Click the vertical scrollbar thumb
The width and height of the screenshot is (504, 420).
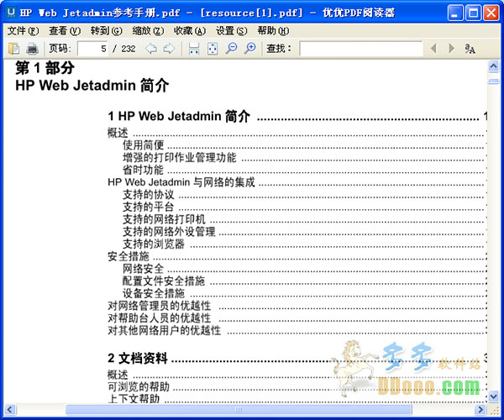[493, 81]
